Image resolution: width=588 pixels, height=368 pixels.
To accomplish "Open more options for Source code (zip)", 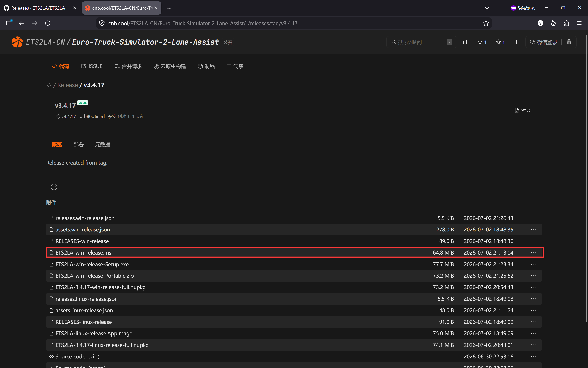I will tap(533, 357).
